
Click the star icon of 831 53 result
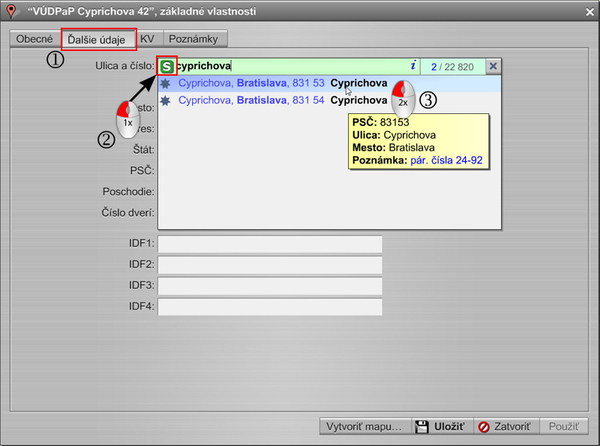[x=166, y=84]
